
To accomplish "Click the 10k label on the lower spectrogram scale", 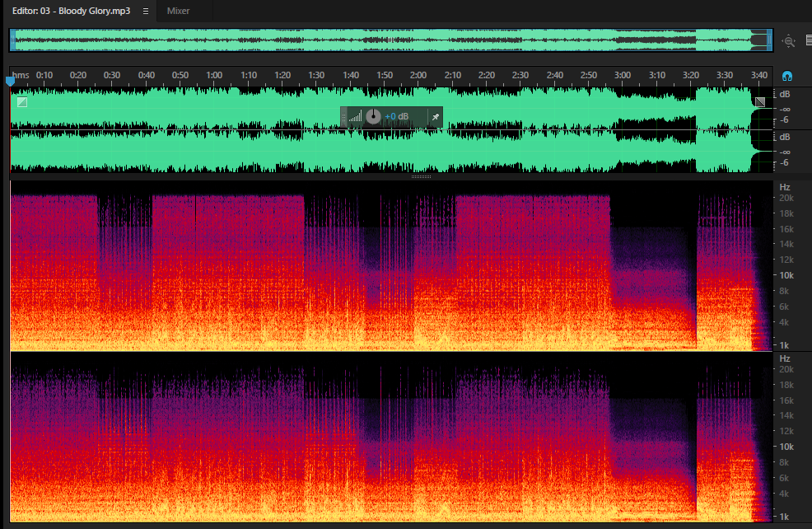I will tap(786, 447).
